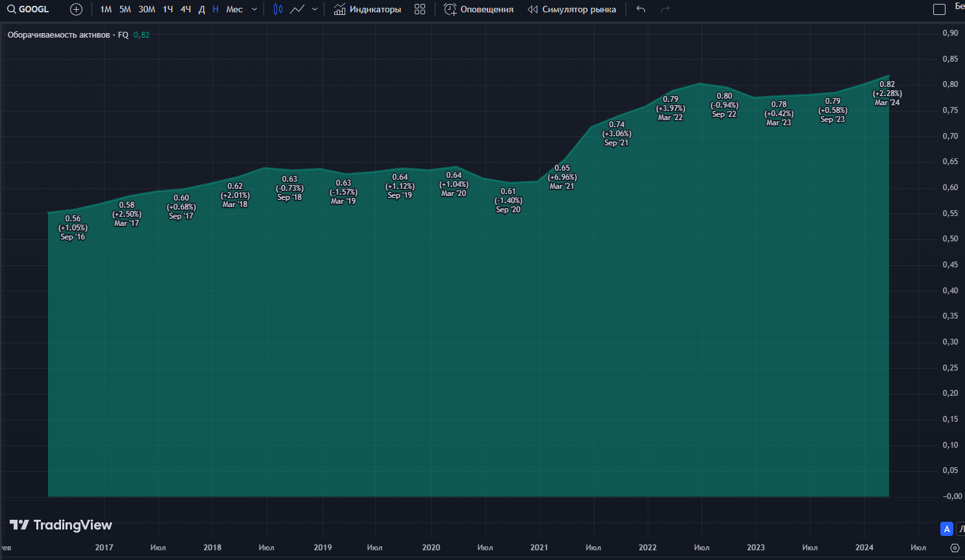Open the chart settings hexagon gear icon

click(x=955, y=548)
